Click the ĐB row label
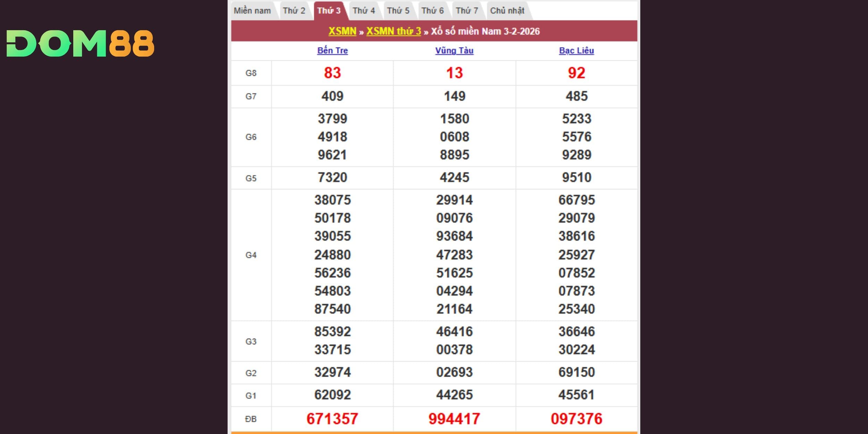 click(251, 419)
